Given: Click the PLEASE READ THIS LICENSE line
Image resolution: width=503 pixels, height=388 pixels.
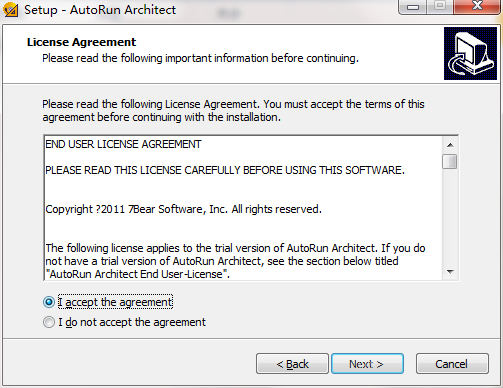Looking at the screenshot, I should 225,170.
